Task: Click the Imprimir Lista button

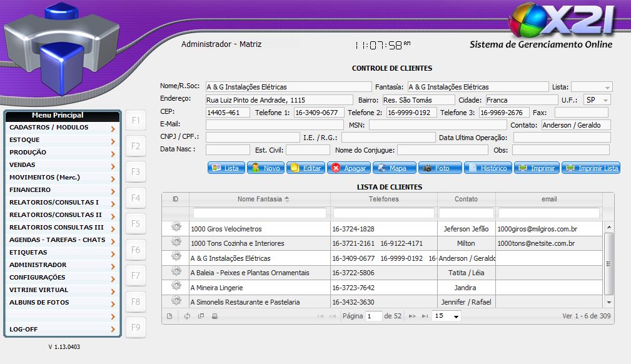Action: [591, 168]
